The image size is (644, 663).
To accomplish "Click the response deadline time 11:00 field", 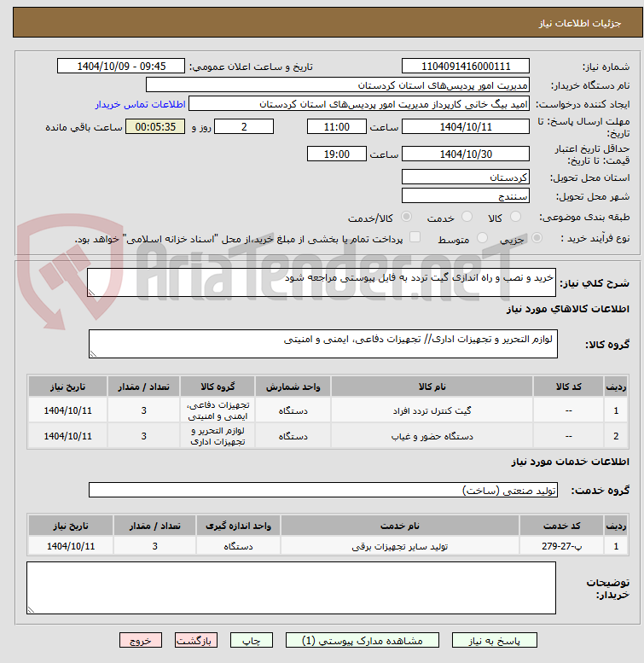I will [x=336, y=126].
